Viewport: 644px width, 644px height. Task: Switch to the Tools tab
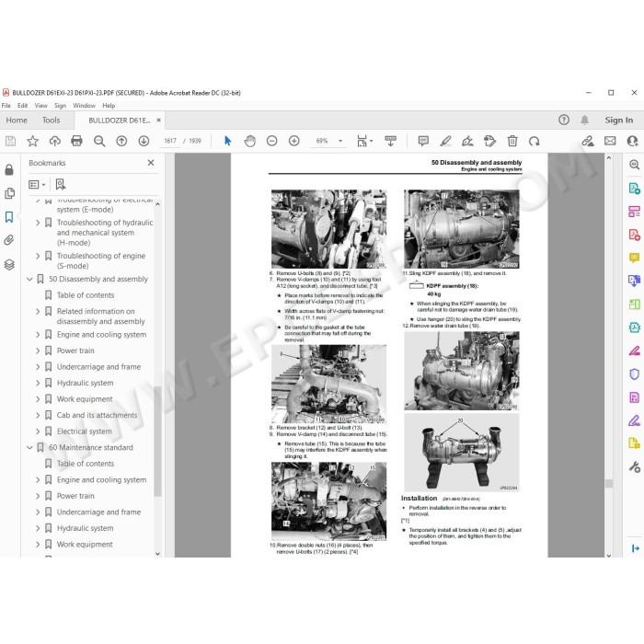(x=51, y=120)
